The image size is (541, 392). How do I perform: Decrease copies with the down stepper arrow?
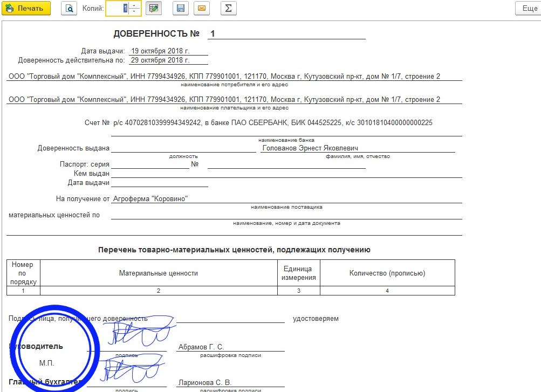click(x=134, y=12)
